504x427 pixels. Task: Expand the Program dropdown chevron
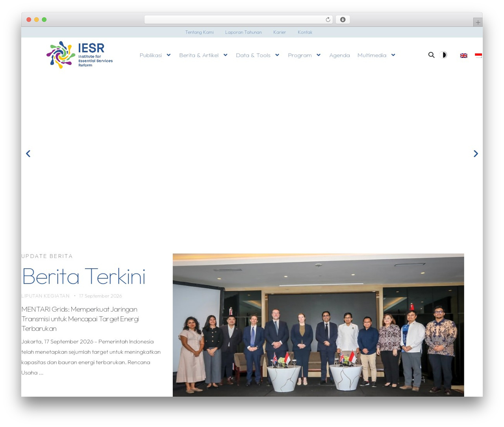(x=319, y=55)
